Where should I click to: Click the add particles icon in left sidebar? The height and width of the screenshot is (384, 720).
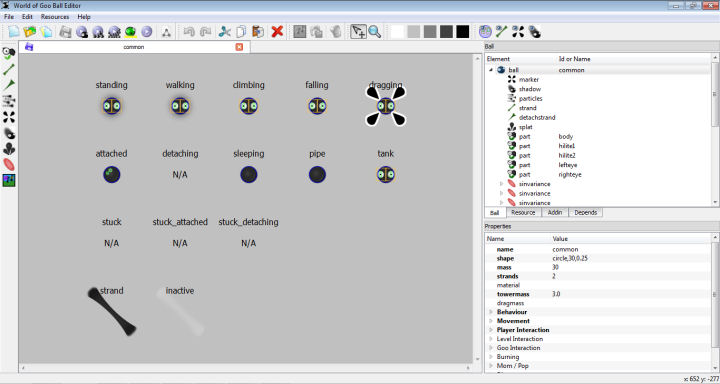coord(9,101)
